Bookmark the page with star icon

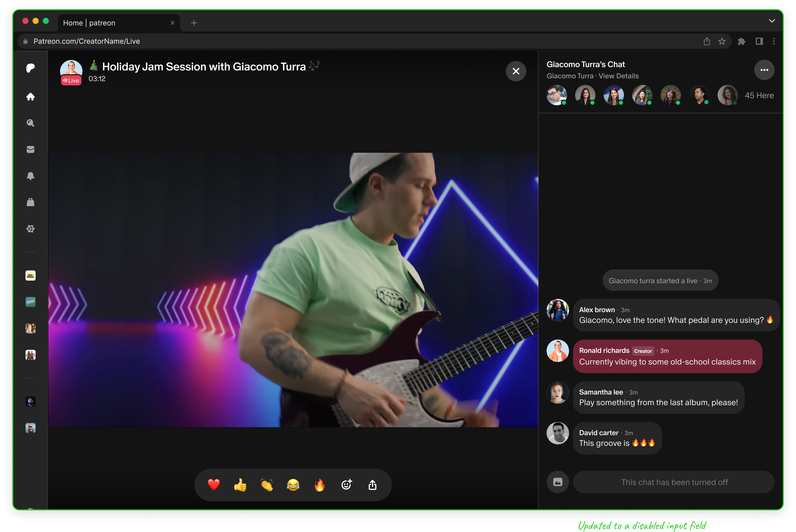[x=722, y=41]
